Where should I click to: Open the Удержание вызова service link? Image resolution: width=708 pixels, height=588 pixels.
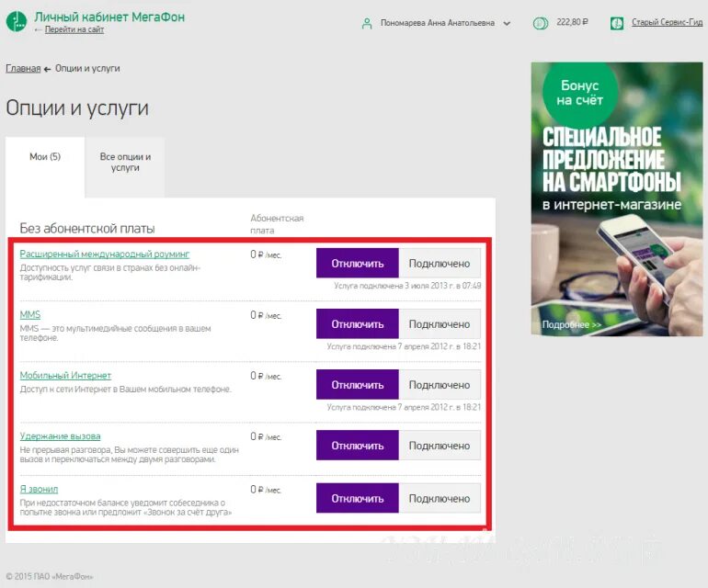(x=60, y=436)
